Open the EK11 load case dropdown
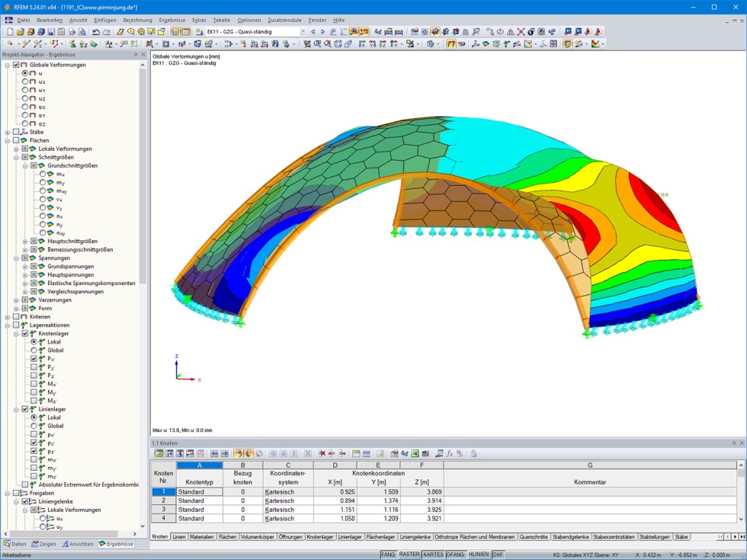This screenshot has width=747, height=560. (303, 32)
